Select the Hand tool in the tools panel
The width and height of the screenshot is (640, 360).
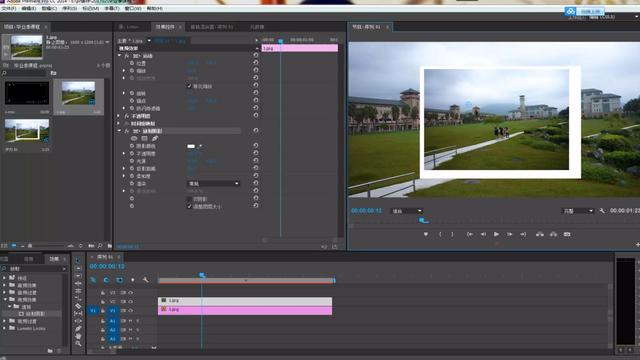coord(78,336)
